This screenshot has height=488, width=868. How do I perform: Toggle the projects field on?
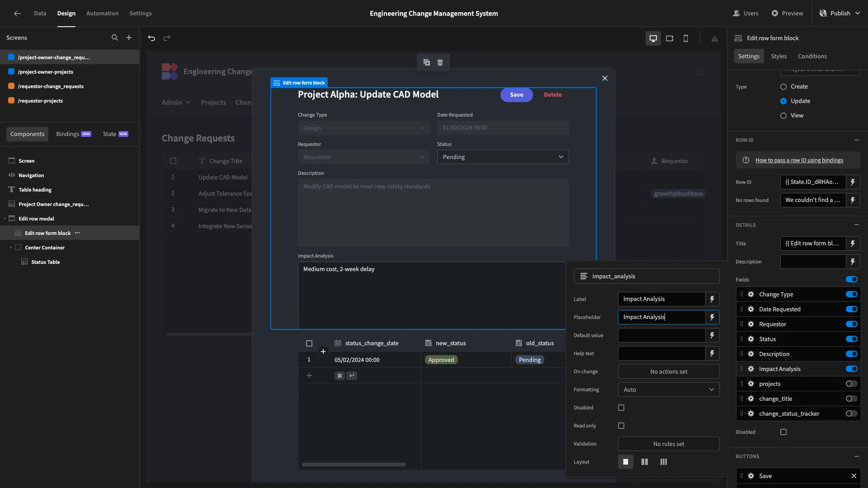coord(852,384)
